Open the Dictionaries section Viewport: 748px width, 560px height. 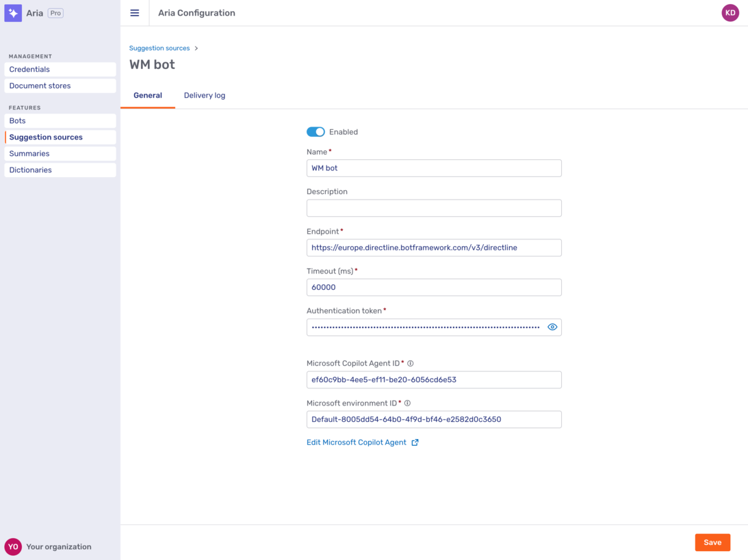[30, 170]
